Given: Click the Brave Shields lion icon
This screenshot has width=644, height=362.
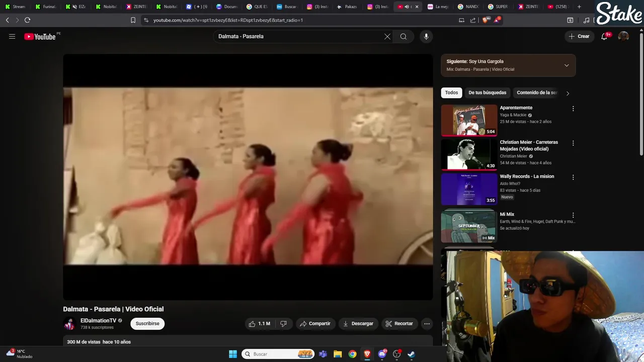Looking at the screenshot, I should [485, 20].
